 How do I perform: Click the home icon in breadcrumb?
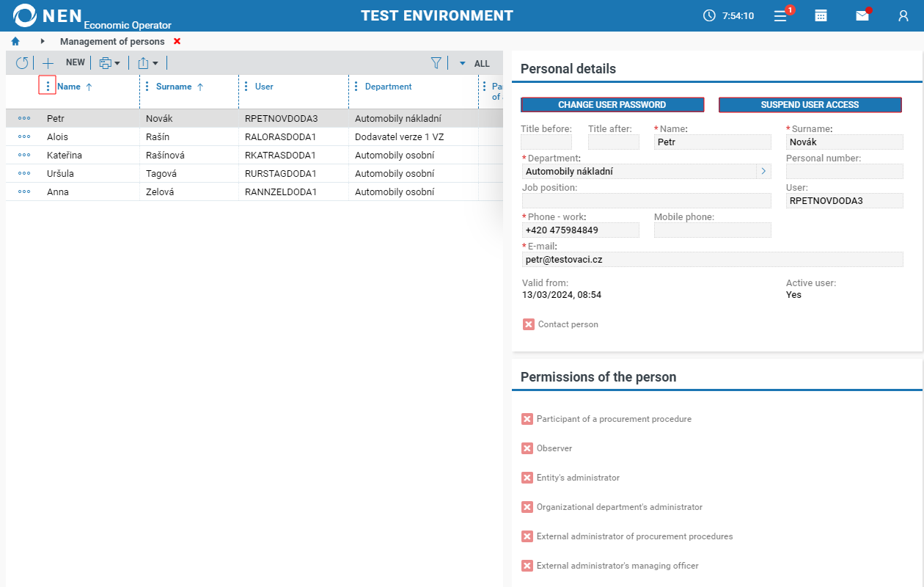click(x=15, y=42)
